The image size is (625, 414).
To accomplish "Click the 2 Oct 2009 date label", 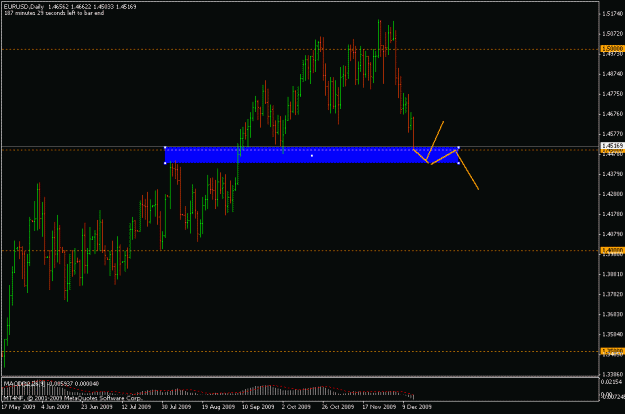I will coord(296,407).
